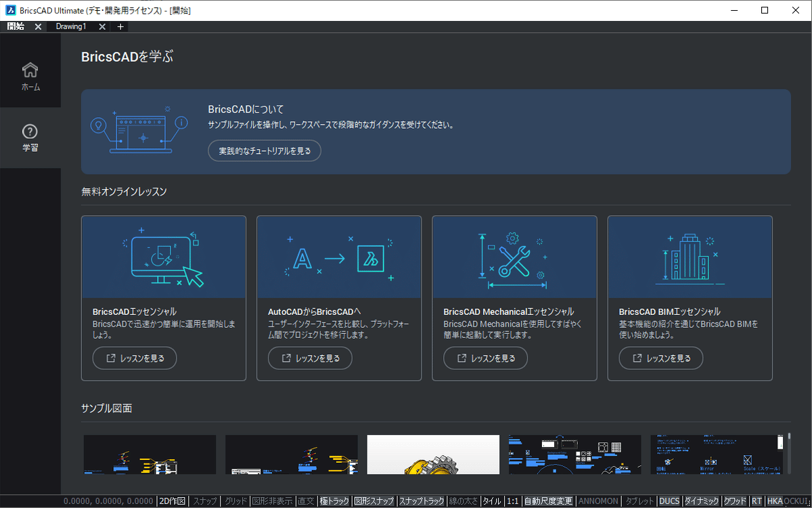Open 実践的なチュートリアルを見る tutorial button

[x=265, y=151]
